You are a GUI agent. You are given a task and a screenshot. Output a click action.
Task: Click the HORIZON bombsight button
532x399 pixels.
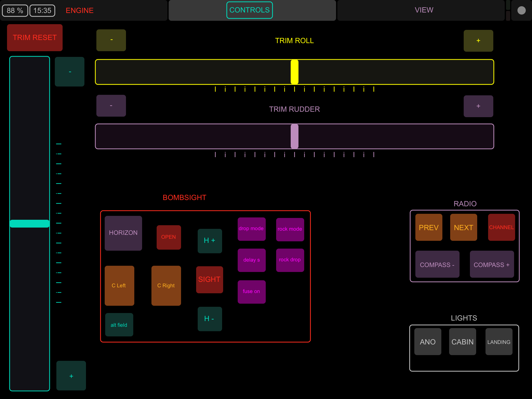pyautogui.click(x=123, y=233)
